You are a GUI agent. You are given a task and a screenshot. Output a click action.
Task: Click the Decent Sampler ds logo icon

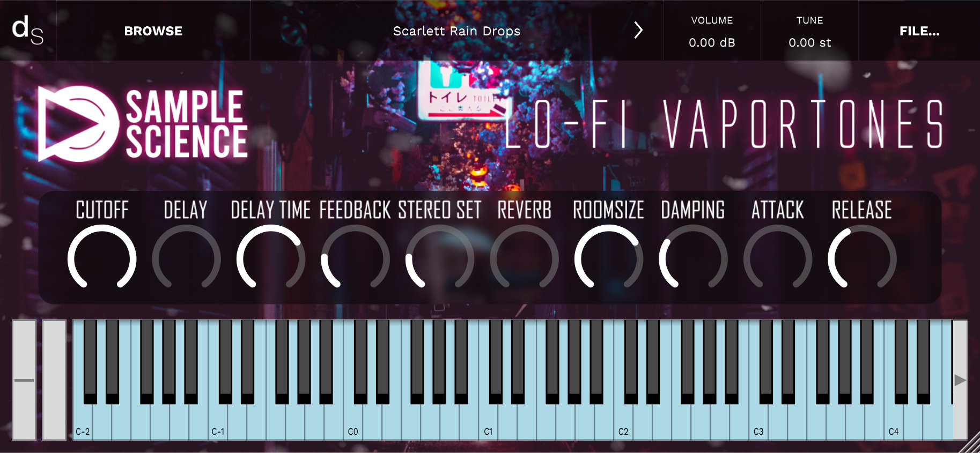pos(27,30)
